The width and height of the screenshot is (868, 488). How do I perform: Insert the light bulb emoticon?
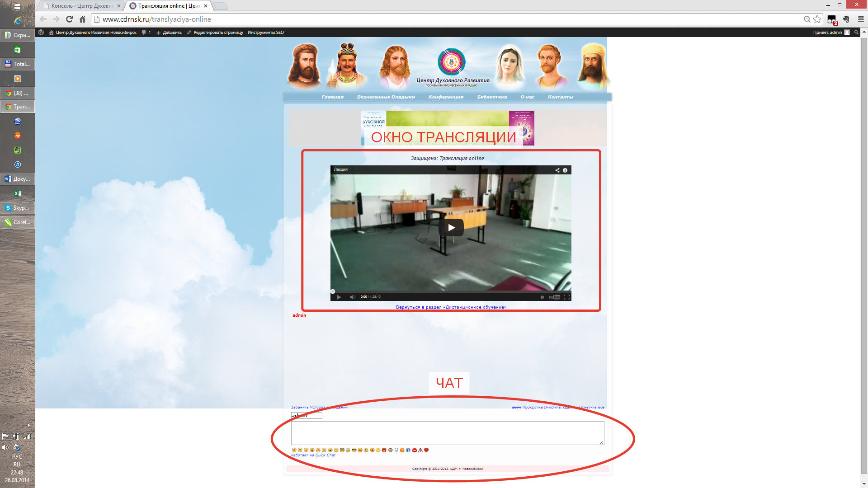396,450
